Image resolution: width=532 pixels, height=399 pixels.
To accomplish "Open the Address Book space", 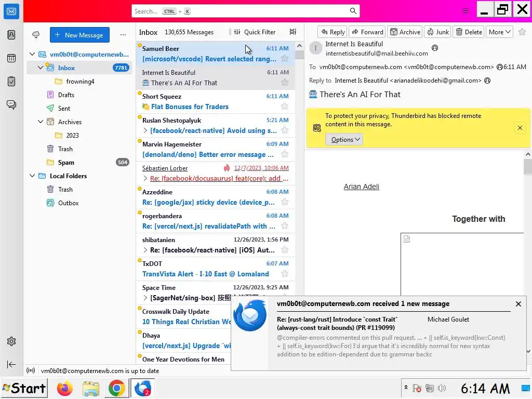I will point(11,35).
